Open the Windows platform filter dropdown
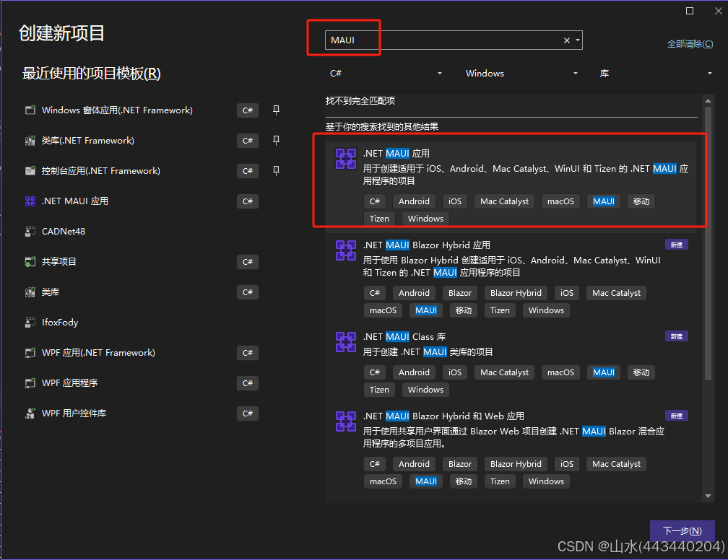 coord(521,74)
